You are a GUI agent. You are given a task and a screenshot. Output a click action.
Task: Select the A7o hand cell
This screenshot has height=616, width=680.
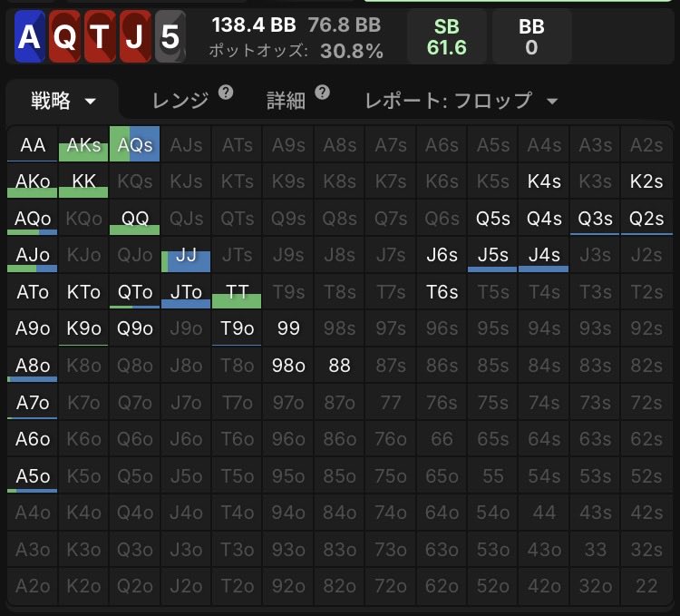click(x=32, y=402)
